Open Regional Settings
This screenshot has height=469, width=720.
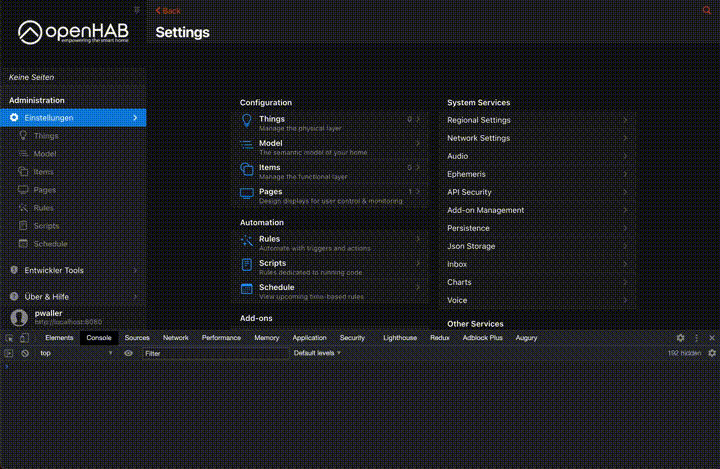click(537, 120)
